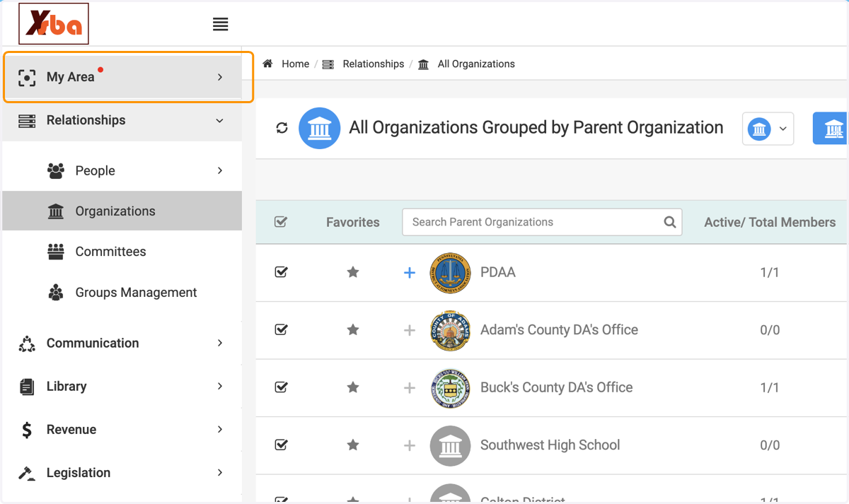This screenshot has width=849, height=504.
Task: Uncheck the PDAA row checkbox
Action: tap(281, 272)
